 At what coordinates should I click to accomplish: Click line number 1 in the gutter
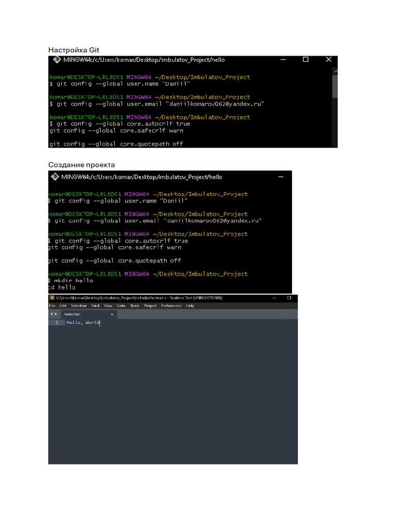pos(57,322)
